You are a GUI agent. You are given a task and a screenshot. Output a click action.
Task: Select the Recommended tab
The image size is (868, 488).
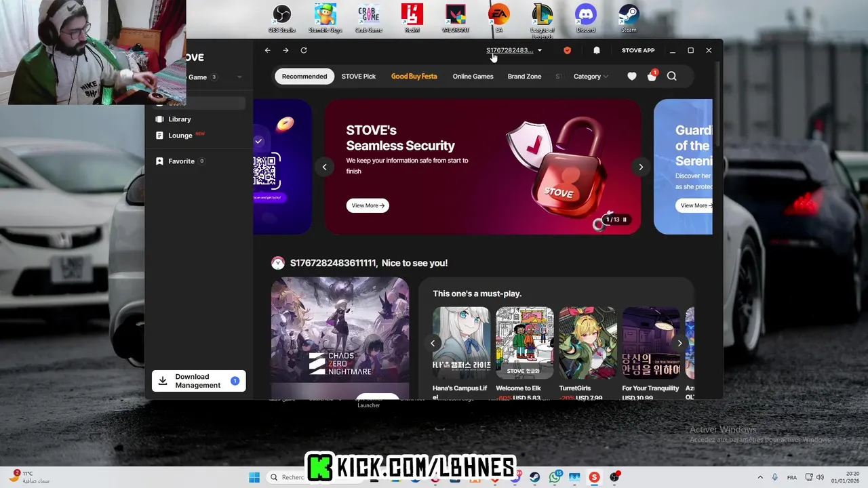point(304,77)
